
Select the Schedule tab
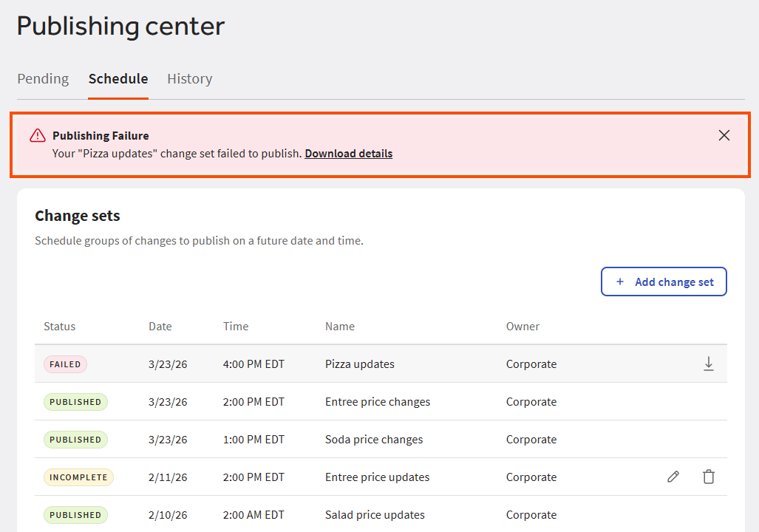118,78
